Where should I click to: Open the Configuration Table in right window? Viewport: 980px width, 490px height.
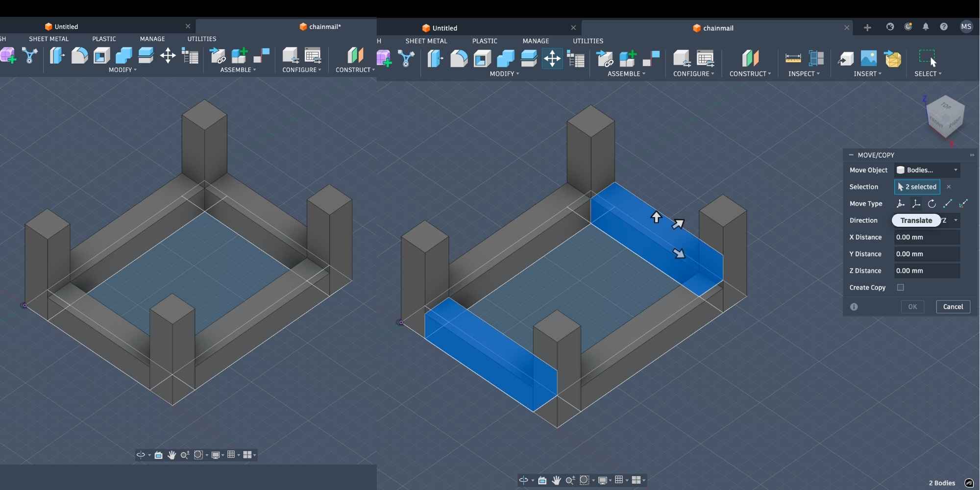point(706,59)
